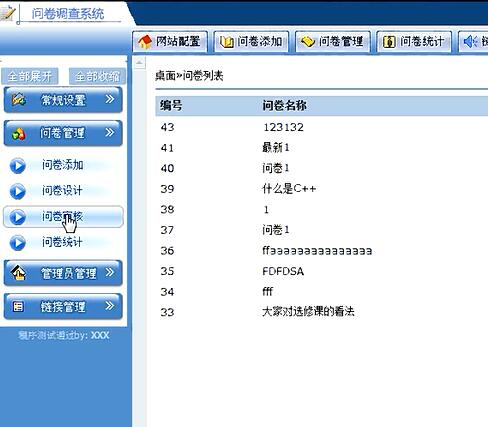Switch to the 网站配置 tab
Image resolution: width=488 pixels, height=427 pixels.
[x=170, y=42]
